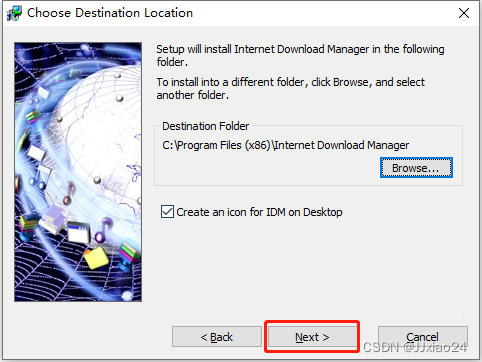Cancel the IDM installation

point(423,337)
